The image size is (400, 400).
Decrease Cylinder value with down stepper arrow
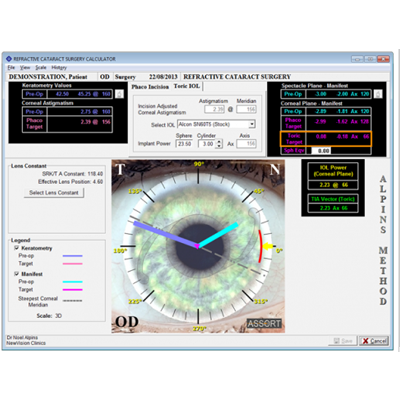(219, 146)
